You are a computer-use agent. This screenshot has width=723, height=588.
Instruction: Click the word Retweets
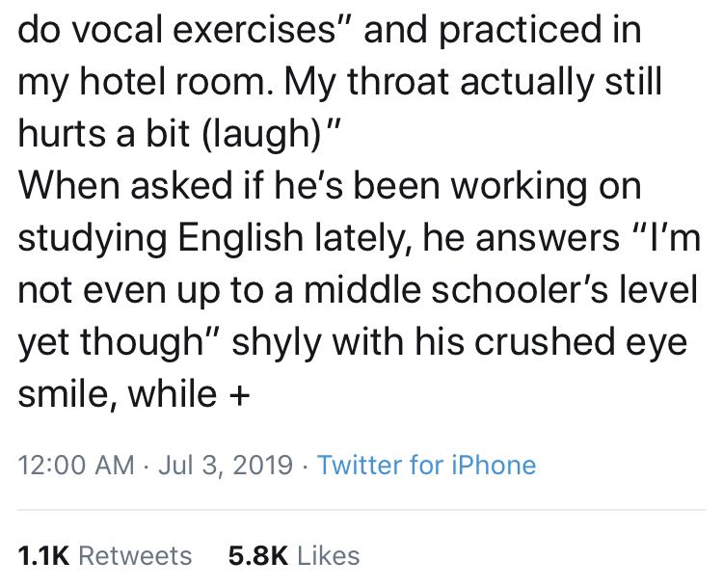(x=134, y=555)
